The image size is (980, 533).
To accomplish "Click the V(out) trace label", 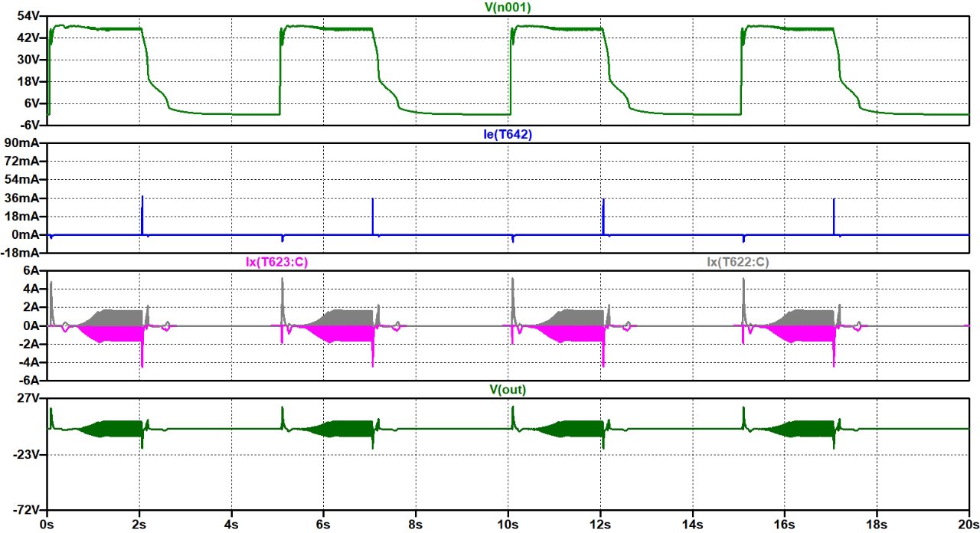I will pos(509,389).
